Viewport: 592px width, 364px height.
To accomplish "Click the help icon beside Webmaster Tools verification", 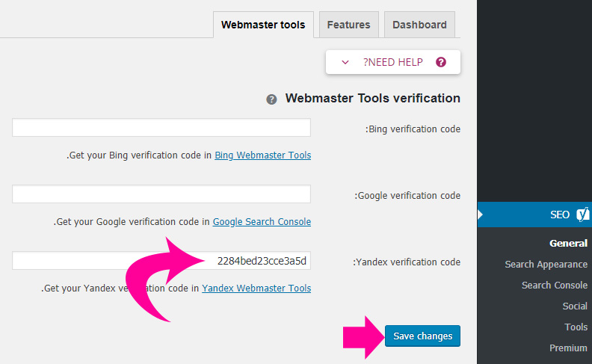I will click(271, 99).
